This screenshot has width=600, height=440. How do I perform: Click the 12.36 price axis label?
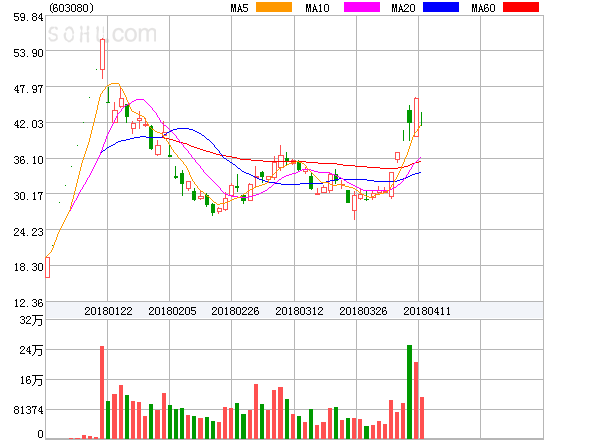[x=28, y=303]
